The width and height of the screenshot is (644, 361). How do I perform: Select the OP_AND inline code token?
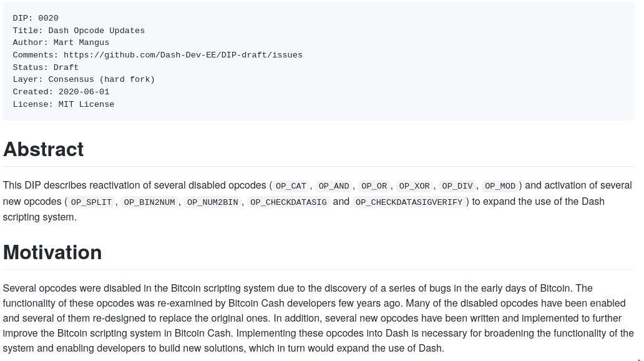[334, 186]
